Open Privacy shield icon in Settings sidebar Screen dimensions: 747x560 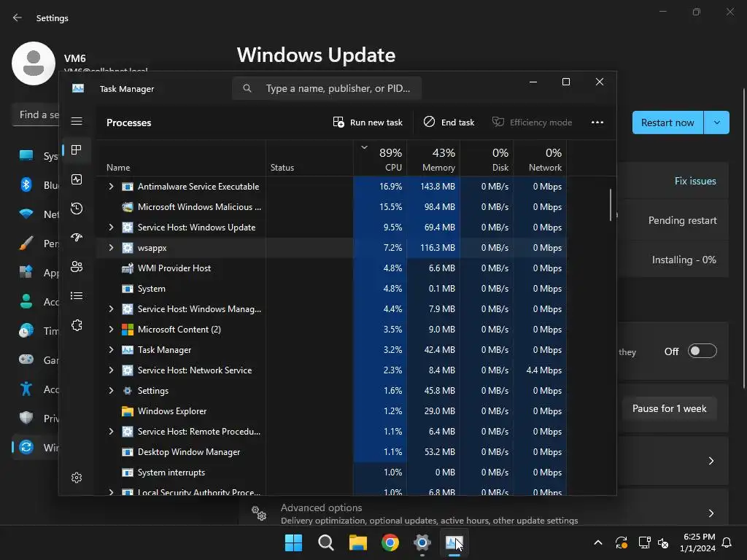coord(26,418)
